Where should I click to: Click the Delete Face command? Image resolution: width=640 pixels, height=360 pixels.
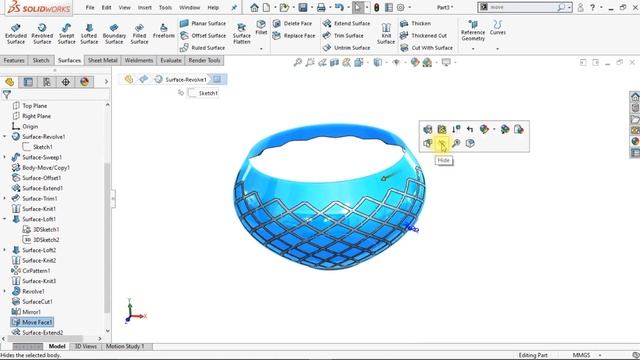click(x=292, y=23)
